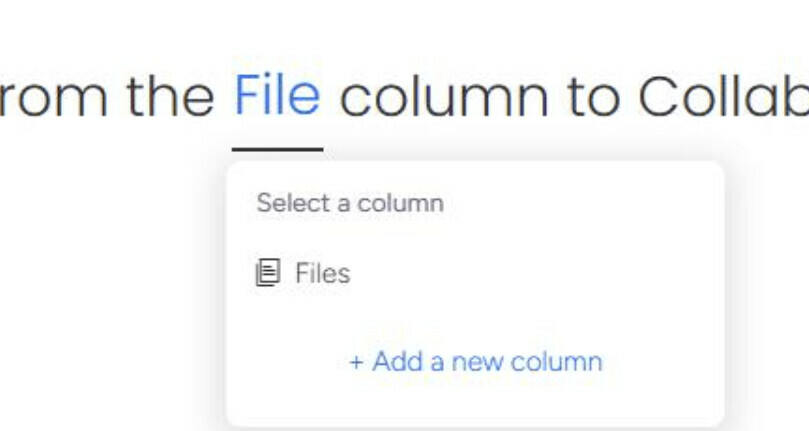Click the Files label text in the list
This screenshot has width=809, height=431.
pyautogui.click(x=322, y=273)
